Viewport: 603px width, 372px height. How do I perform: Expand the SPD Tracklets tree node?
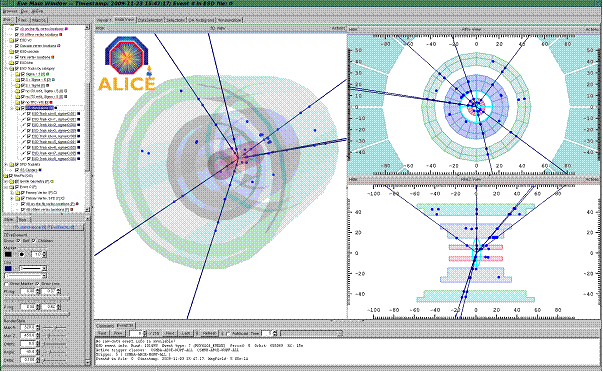point(6,164)
